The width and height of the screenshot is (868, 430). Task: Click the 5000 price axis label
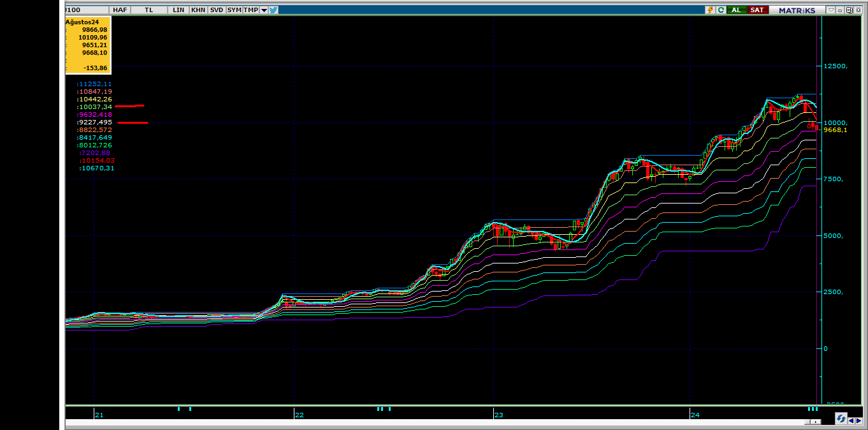[834, 235]
